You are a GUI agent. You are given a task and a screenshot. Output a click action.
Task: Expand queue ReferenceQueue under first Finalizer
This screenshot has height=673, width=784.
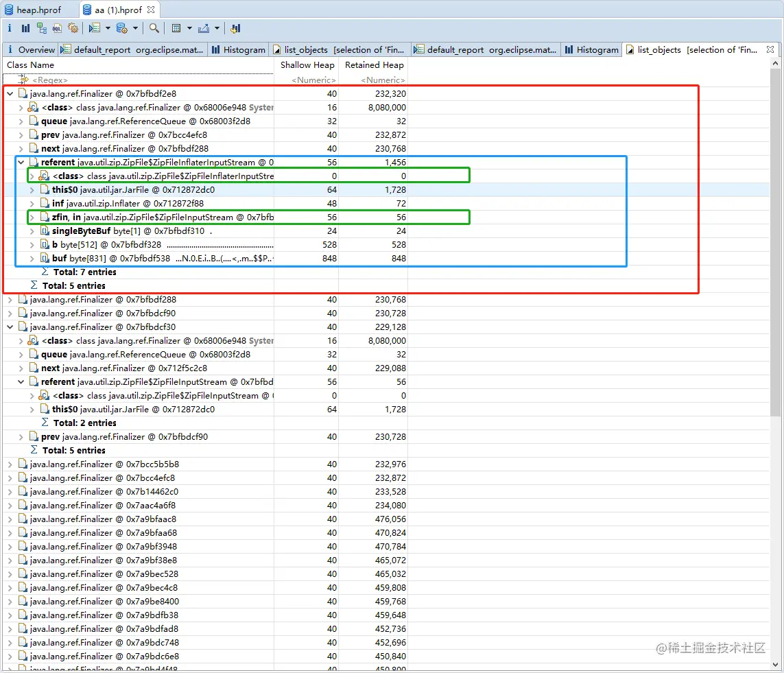(x=21, y=121)
